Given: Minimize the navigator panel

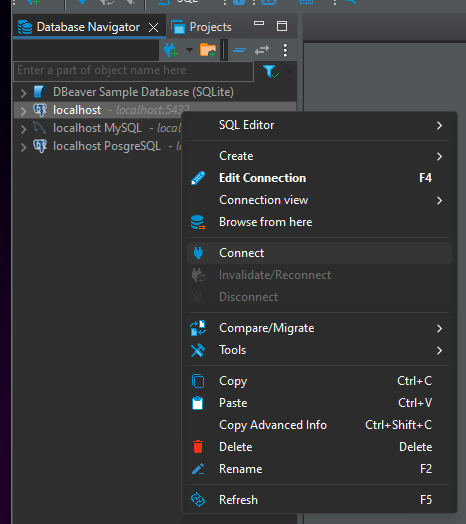Looking at the screenshot, I should point(259,23).
